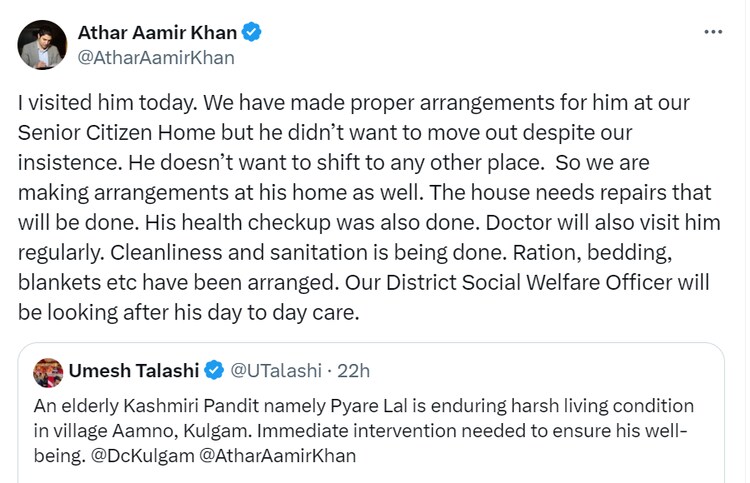Screen dimensions: 750x483
Task: Open Umesh Talashi's small avatar
Action: (48, 372)
